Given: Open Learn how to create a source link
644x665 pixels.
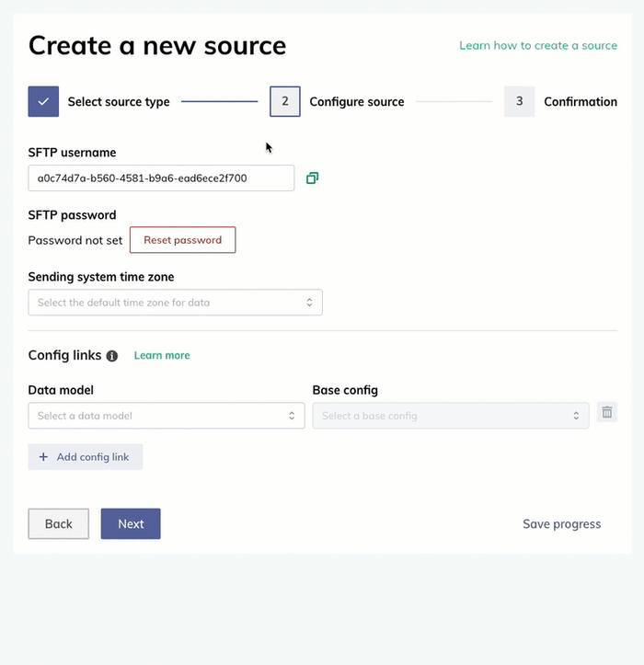Looking at the screenshot, I should tap(538, 45).
